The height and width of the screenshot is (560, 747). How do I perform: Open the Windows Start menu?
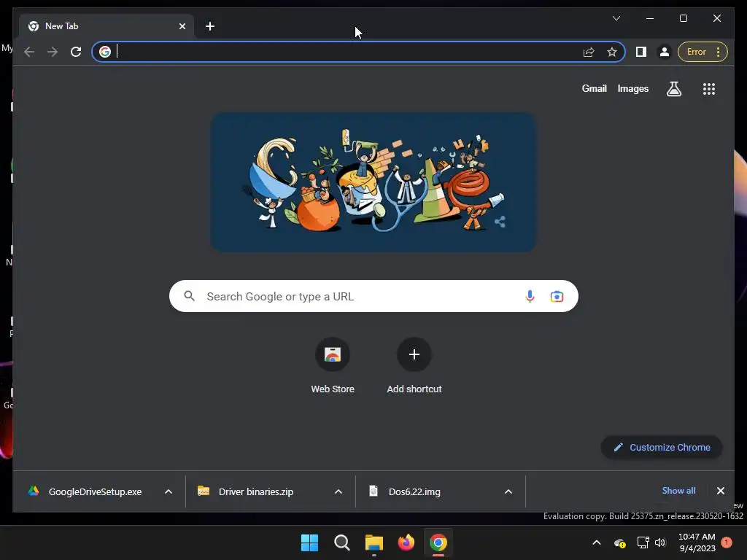(x=309, y=542)
